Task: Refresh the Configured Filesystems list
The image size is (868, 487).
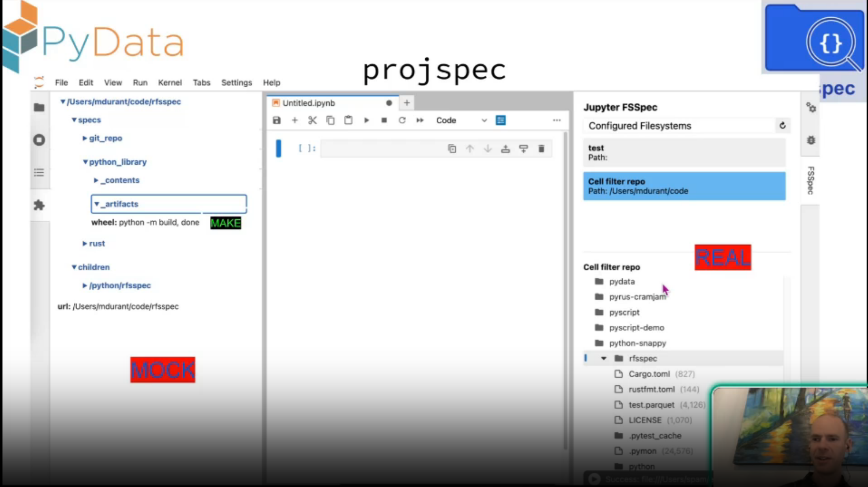Action: click(x=783, y=125)
